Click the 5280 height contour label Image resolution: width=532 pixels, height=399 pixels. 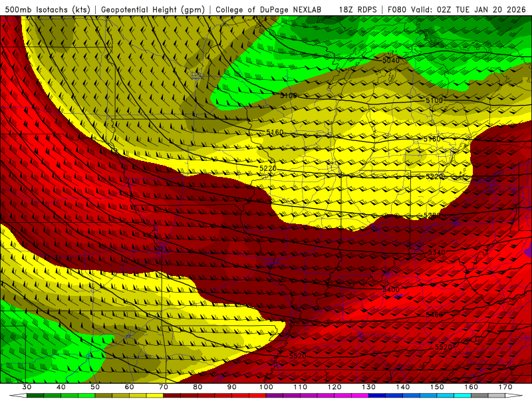pos(432,215)
